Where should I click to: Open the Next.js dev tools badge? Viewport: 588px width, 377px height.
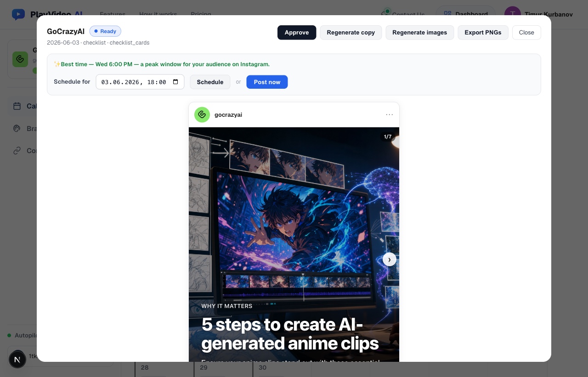click(17, 359)
